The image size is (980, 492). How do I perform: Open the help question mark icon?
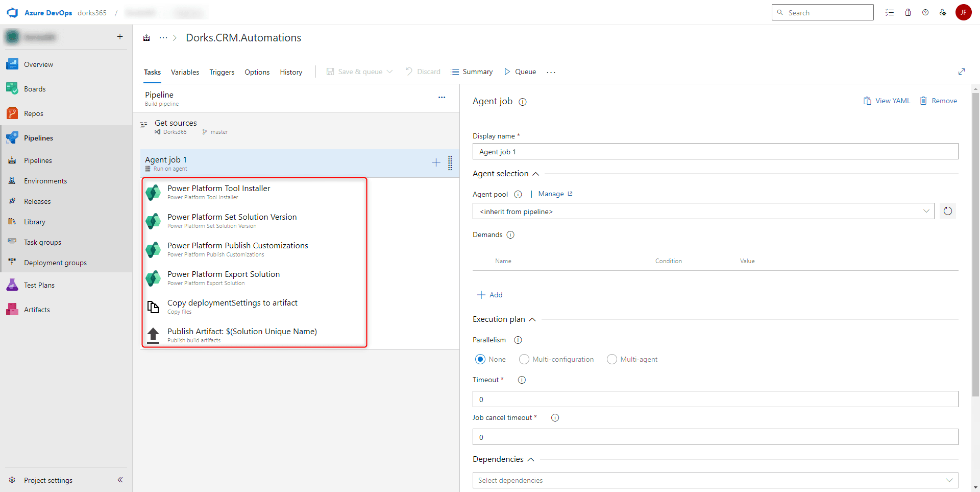pos(925,13)
